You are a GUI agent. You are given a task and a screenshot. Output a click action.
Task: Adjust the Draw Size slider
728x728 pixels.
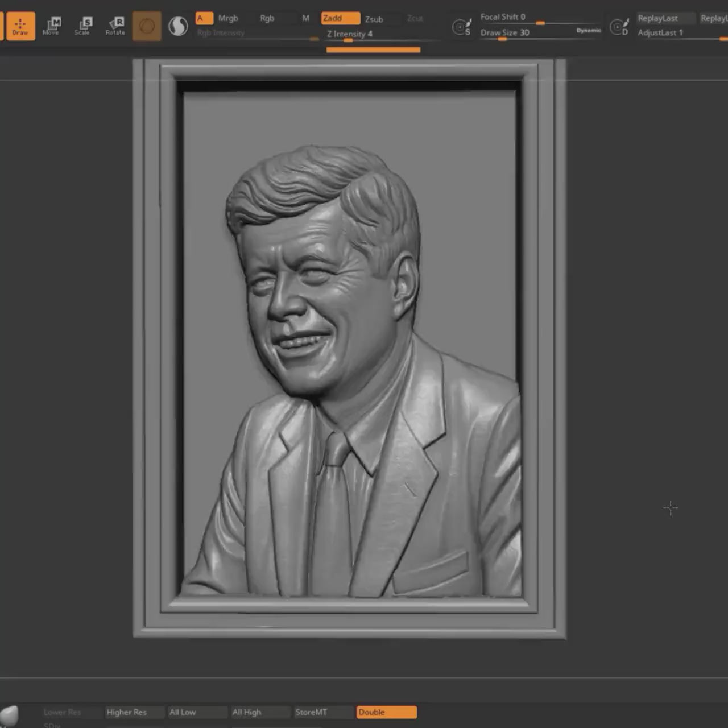[x=526, y=33]
